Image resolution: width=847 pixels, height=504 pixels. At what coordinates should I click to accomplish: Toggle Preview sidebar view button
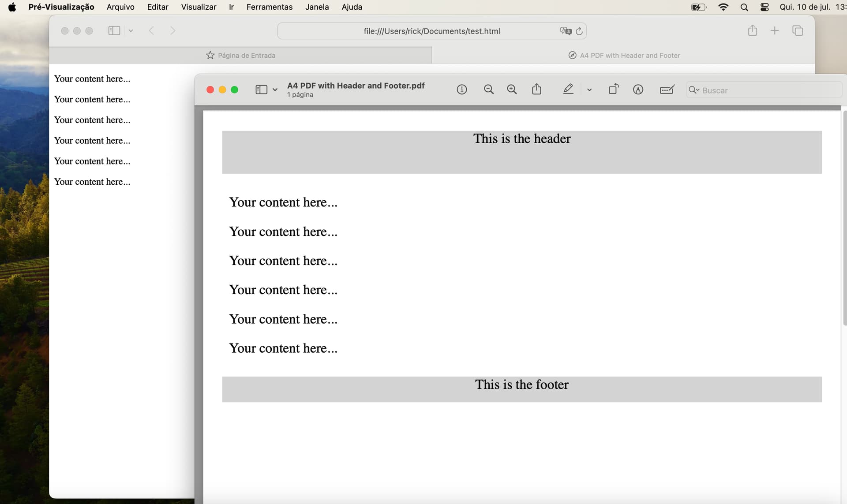(261, 90)
